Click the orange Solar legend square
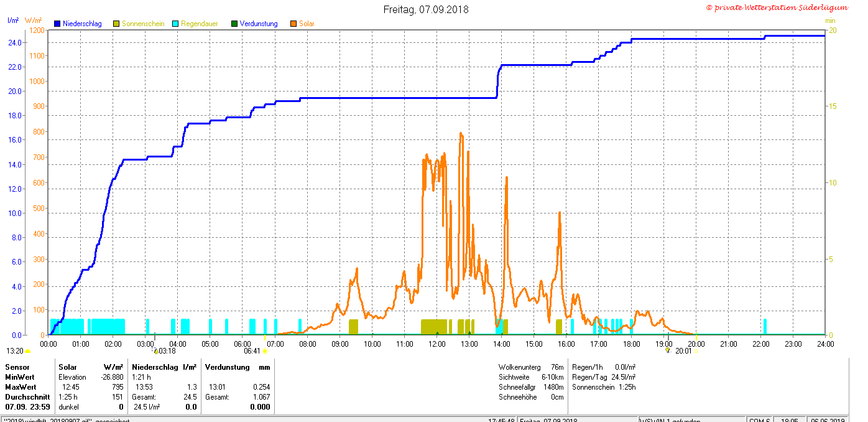The height and width of the screenshot is (422, 868). [293, 24]
